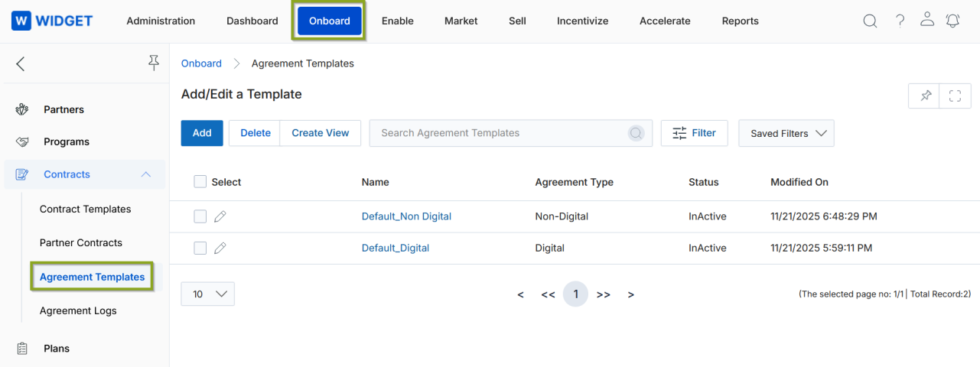Open the notifications bell icon

click(x=952, y=21)
